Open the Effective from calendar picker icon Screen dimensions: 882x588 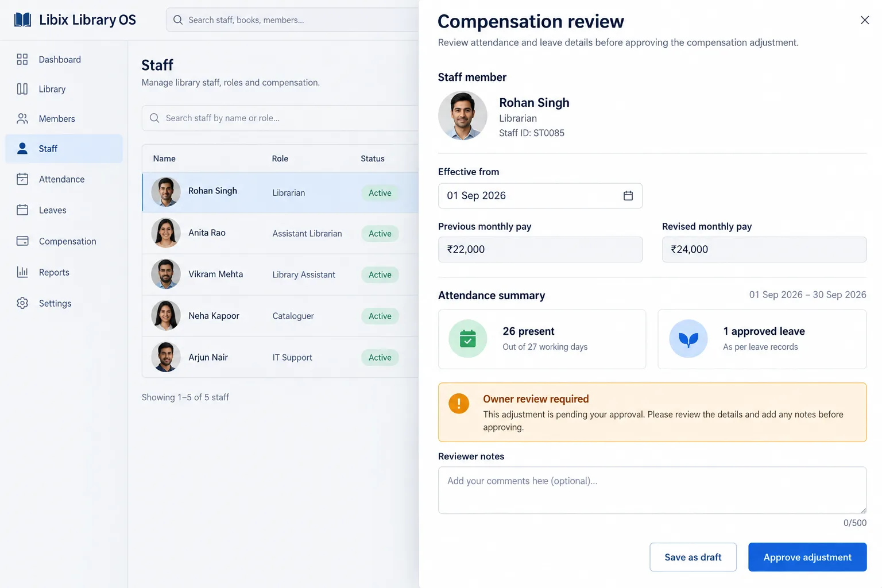[628, 196]
